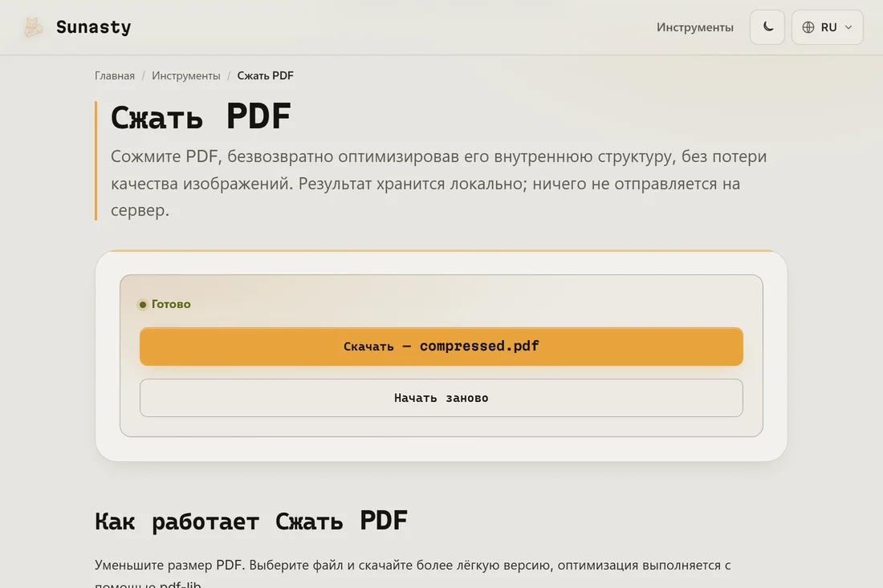883x588 pixels.
Task: Open the Sunasty brand name link
Action: [93, 27]
